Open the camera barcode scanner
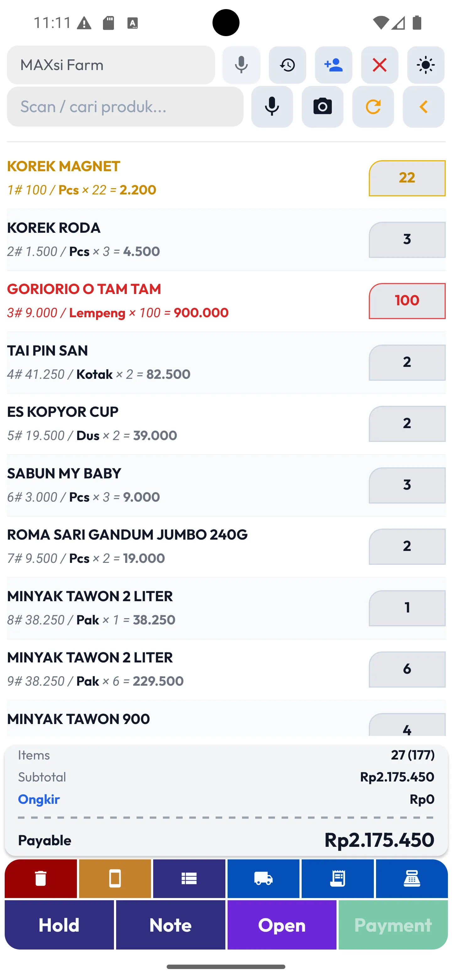Screen dimensions: 452x980 click(x=322, y=106)
